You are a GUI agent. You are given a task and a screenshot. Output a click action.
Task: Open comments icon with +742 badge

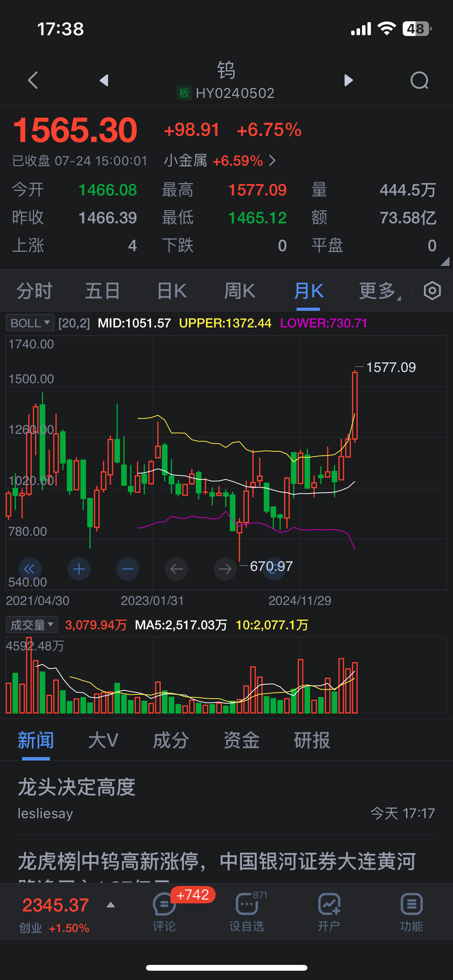pyautogui.click(x=164, y=911)
